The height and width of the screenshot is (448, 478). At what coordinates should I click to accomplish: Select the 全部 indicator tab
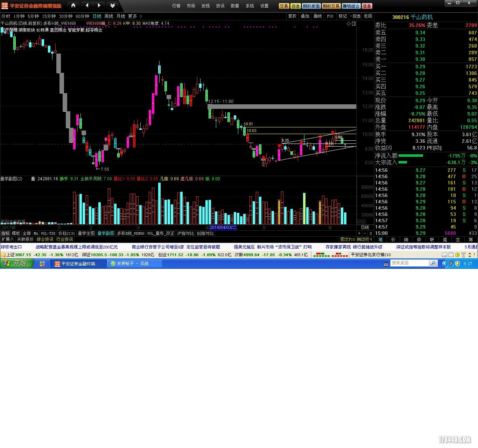(27, 233)
